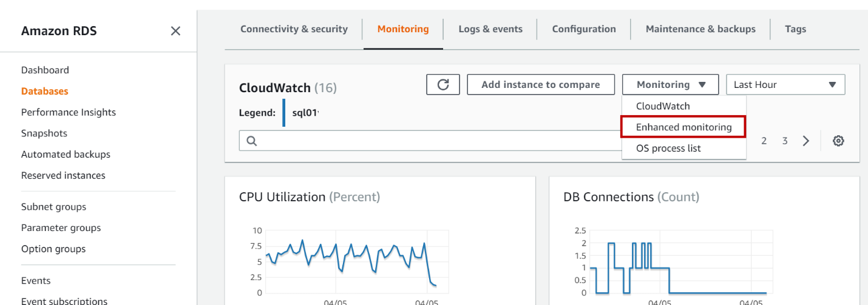Click Add instance to compare button
This screenshot has width=868, height=305.
tap(540, 85)
